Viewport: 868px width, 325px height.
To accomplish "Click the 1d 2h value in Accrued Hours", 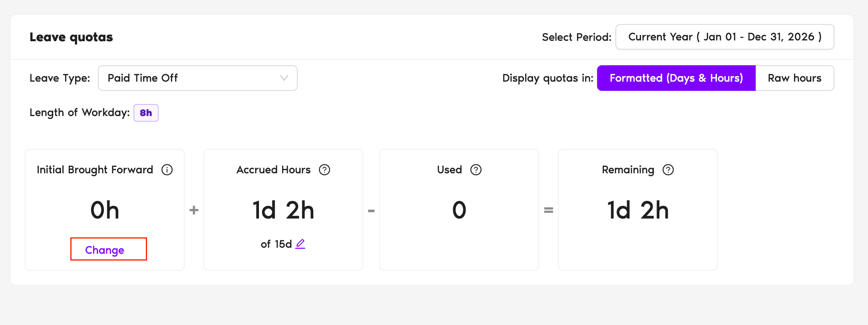I will (283, 210).
